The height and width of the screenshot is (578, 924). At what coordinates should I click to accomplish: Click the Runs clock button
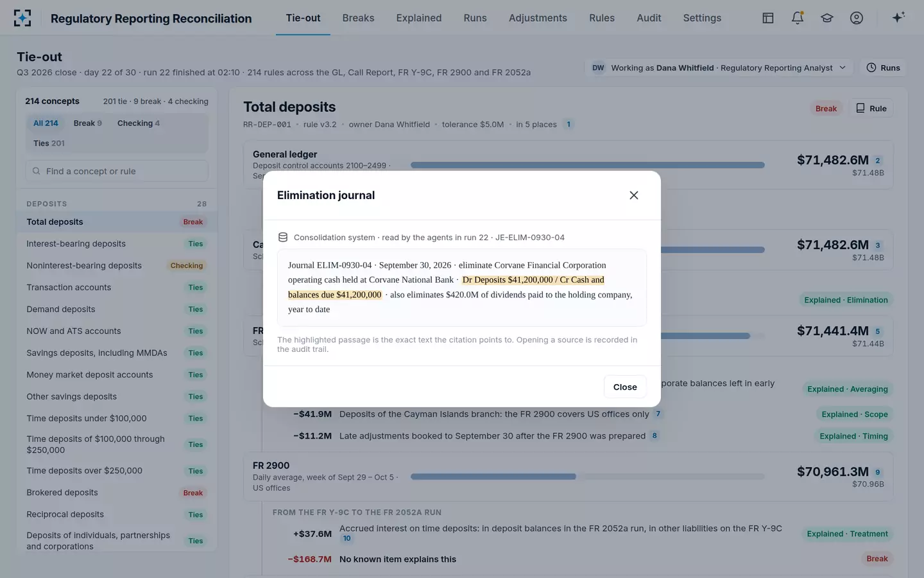[883, 67]
